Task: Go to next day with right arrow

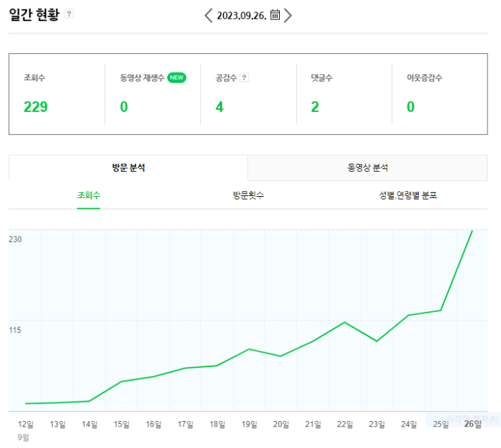Action: 288,15
